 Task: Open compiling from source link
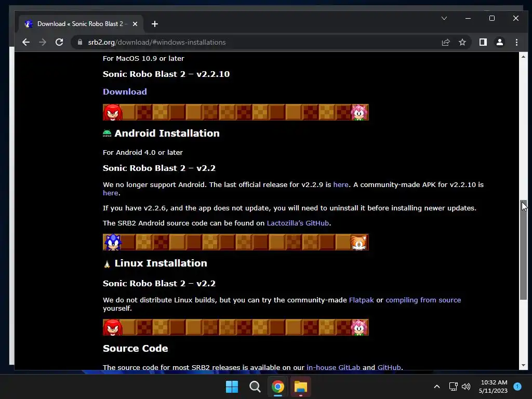point(423,300)
